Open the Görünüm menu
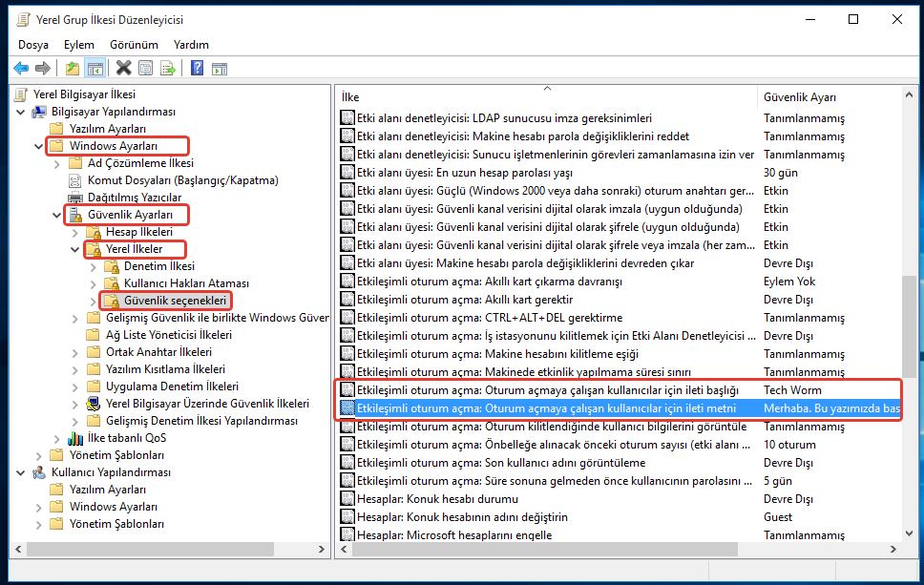 coord(134,45)
